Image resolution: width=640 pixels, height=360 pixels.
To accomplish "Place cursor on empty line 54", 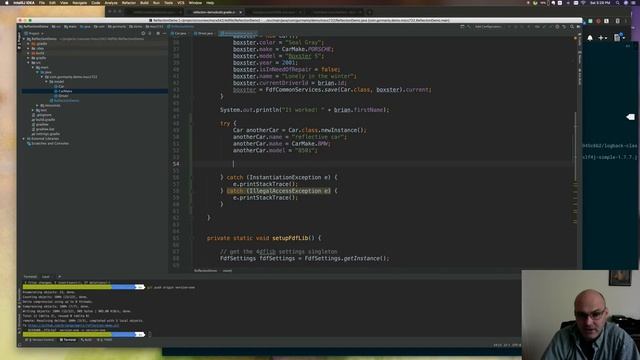I will coord(384,164).
